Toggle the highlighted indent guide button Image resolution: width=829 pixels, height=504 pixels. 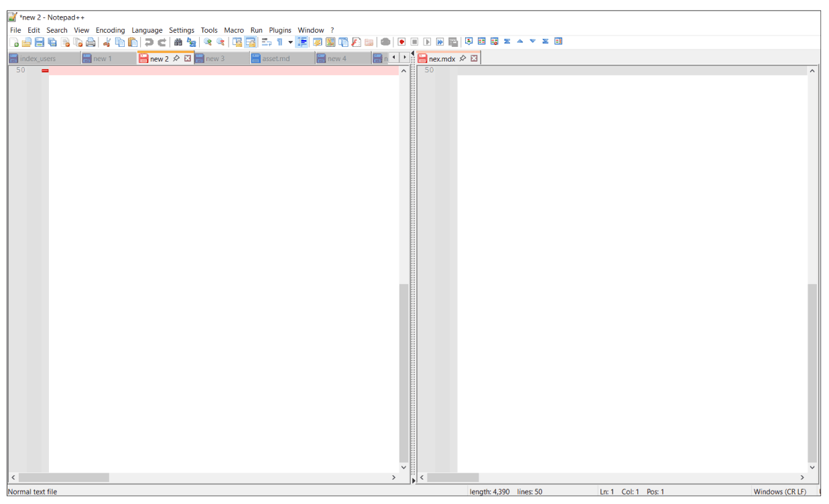click(302, 42)
